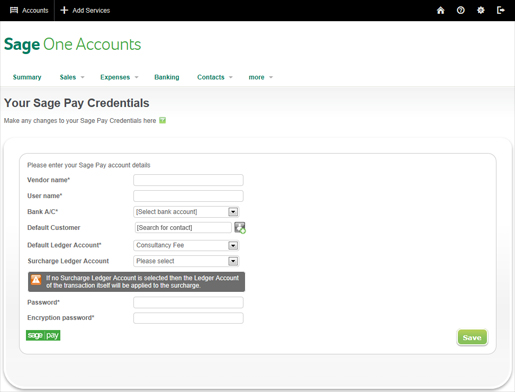
Task: Open the Accounts menu in top bar
Action: coord(29,10)
